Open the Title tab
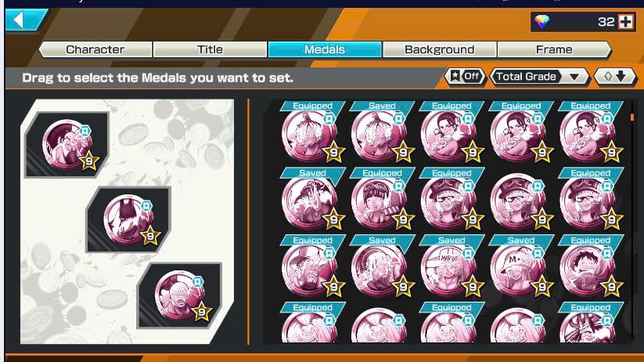Screen dimensions: 644x362 coord(210,50)
